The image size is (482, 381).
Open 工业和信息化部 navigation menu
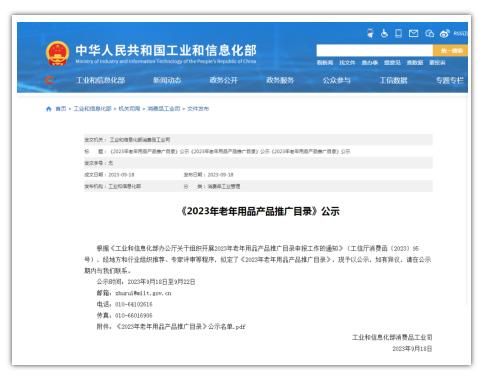tap(100, 80)
